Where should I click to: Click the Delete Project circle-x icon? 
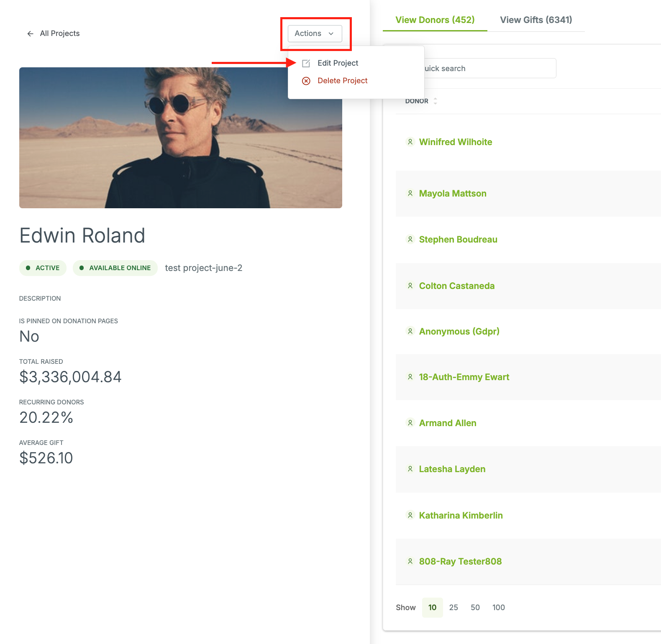point(306,81)
